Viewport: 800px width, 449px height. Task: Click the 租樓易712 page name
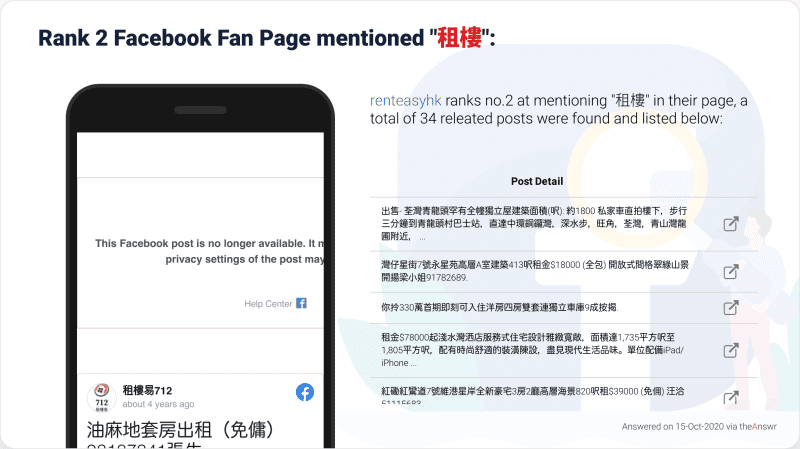(x=147, y=390)
